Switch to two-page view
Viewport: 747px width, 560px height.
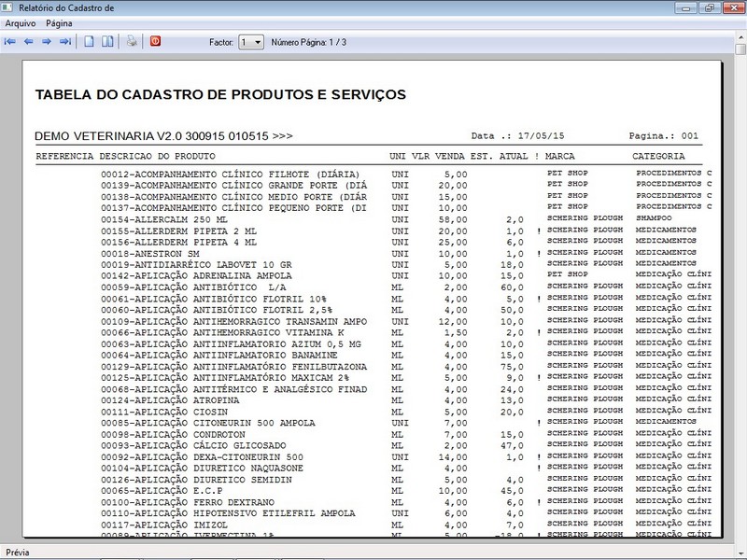(108, 42)
